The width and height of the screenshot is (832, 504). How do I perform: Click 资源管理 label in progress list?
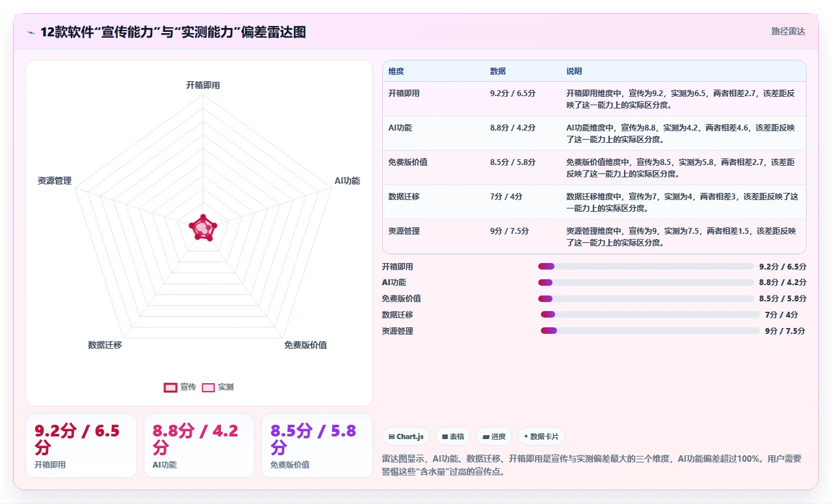398,331
